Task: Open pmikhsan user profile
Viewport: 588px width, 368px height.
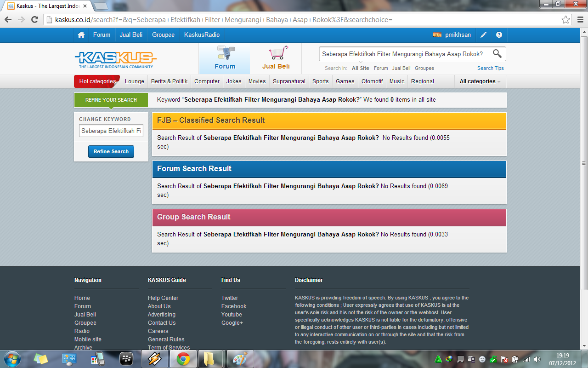Action: [458, 35]
